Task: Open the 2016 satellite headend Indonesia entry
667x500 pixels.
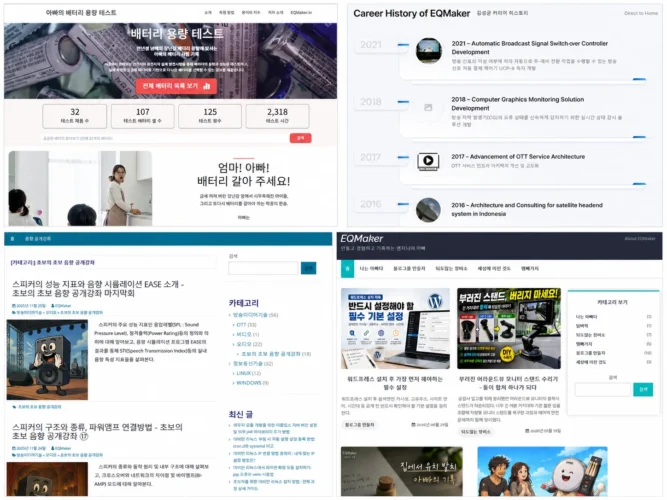Action: 527,209
